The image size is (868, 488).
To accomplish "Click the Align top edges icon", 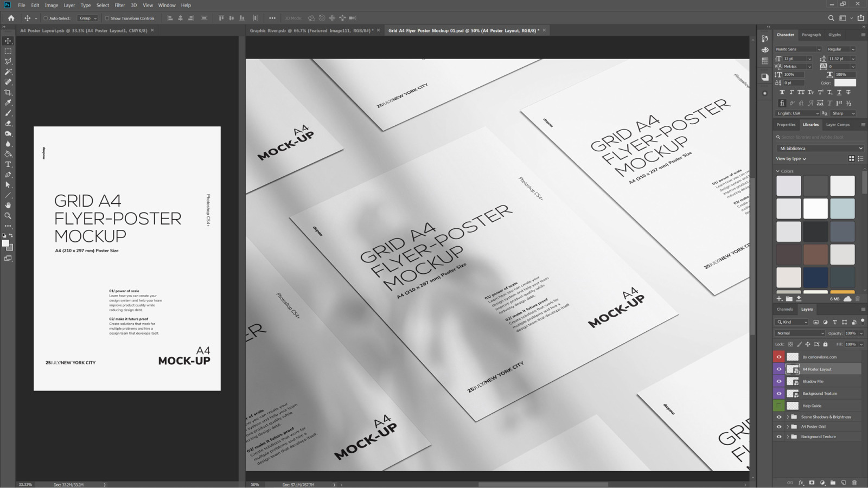I will click(221, 18).
